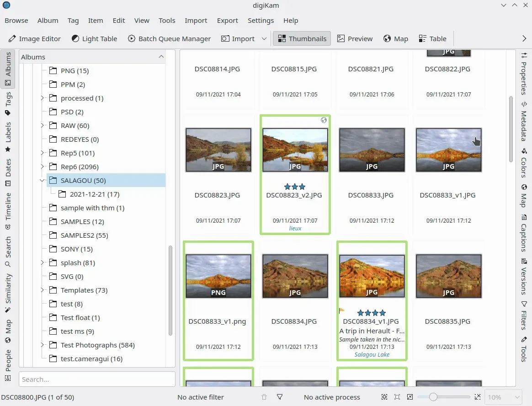Open the Import button dropdown arrow
This screenshot has width=532, height=406.
[x=264, y=39]
